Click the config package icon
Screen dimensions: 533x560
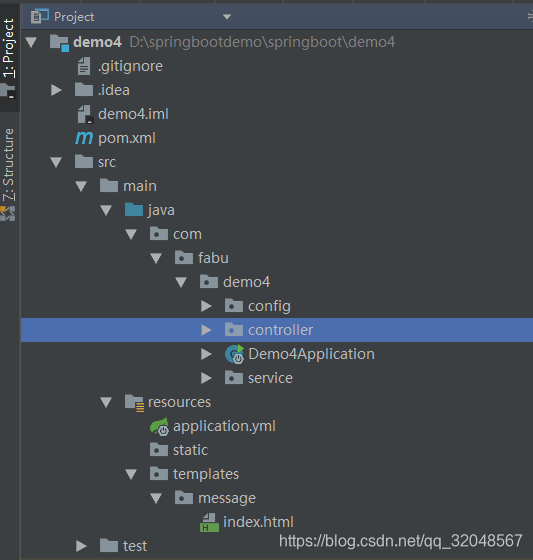pos(234,306)
